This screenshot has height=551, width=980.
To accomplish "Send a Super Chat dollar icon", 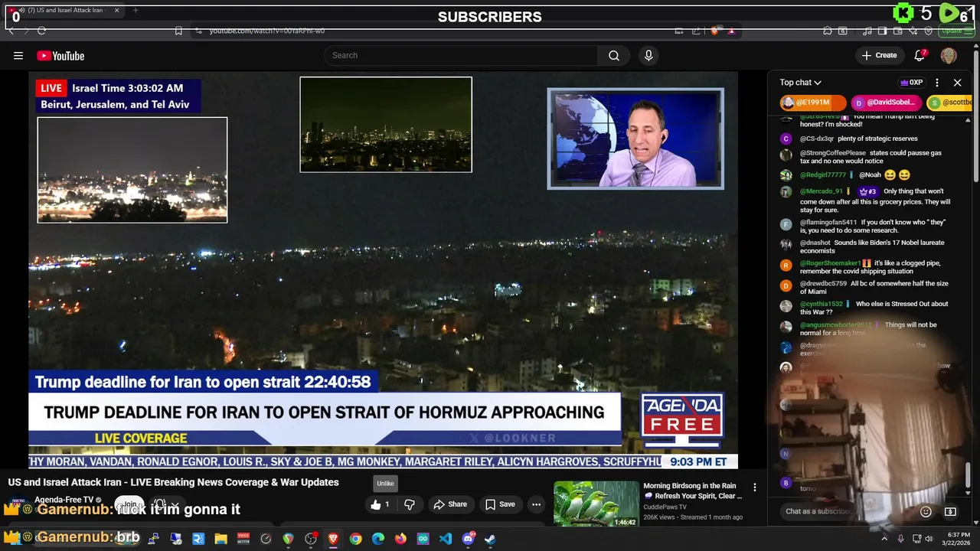I will click(950, 511).
